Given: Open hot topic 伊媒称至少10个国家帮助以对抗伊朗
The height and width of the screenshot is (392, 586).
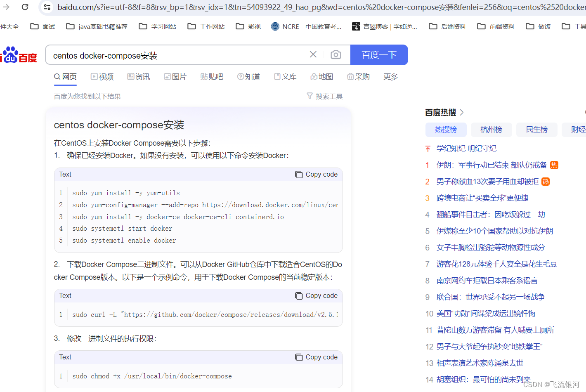Looking at the screenshot, I should click(x=495, y=231).
